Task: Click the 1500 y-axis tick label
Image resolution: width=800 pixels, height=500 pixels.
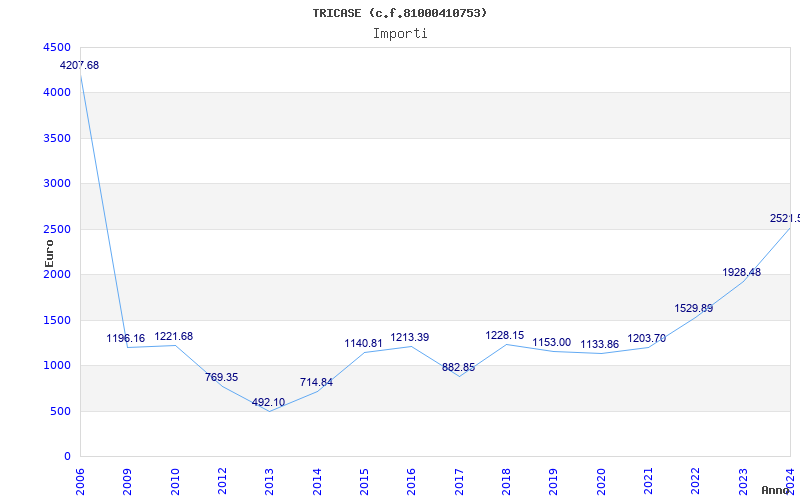Action: click(x=57, y=320)
